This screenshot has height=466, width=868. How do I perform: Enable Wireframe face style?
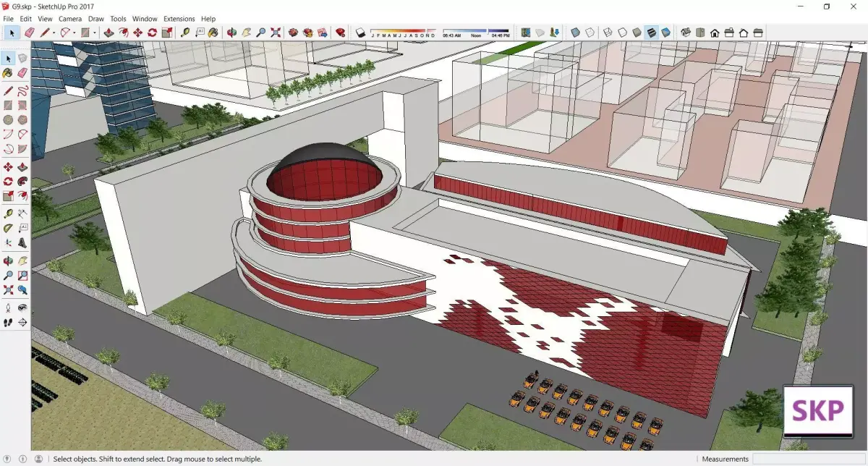point(608,33)
